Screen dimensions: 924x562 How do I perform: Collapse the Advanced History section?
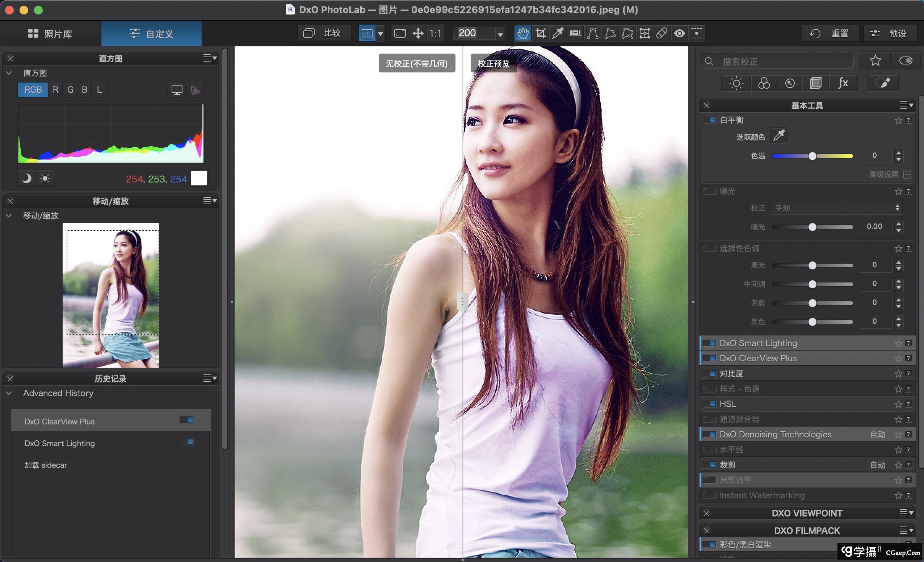9,393
